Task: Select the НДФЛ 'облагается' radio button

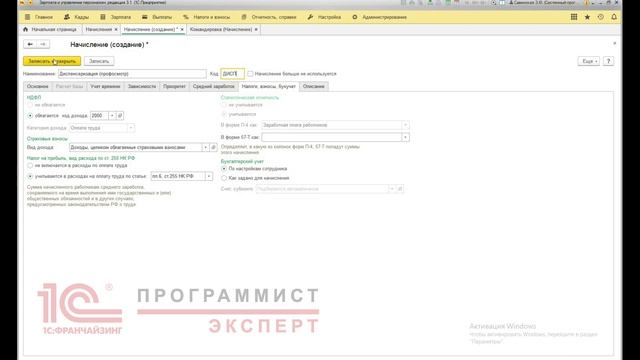Action: pos(30,116)
